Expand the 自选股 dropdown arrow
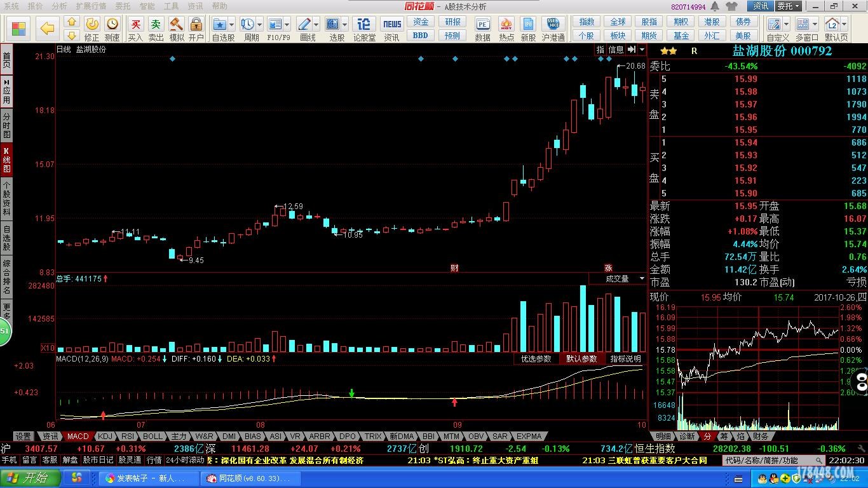Screen dimensions: 868x488 point(231,25)
